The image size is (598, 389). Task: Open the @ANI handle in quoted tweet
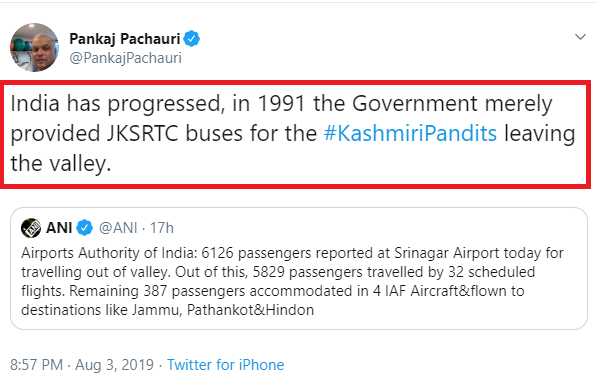(x=118, y=228)
